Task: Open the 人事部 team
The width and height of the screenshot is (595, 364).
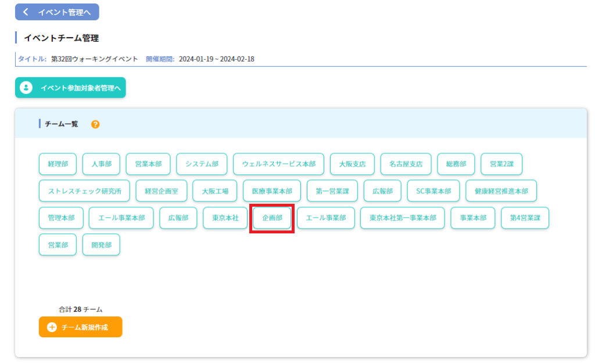Action: [101, 164]
